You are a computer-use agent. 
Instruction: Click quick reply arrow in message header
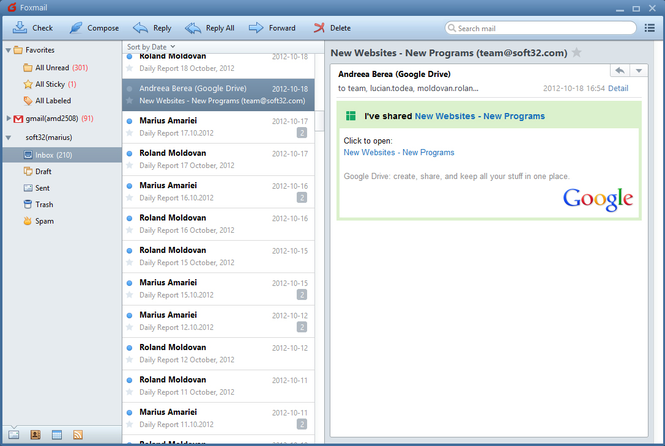click(x=620, y=70)
